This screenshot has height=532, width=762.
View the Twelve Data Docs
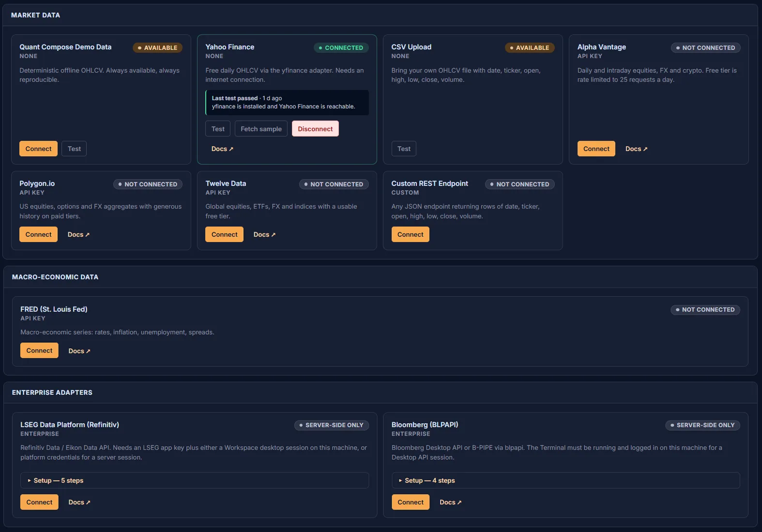click(x=264, y=234)
